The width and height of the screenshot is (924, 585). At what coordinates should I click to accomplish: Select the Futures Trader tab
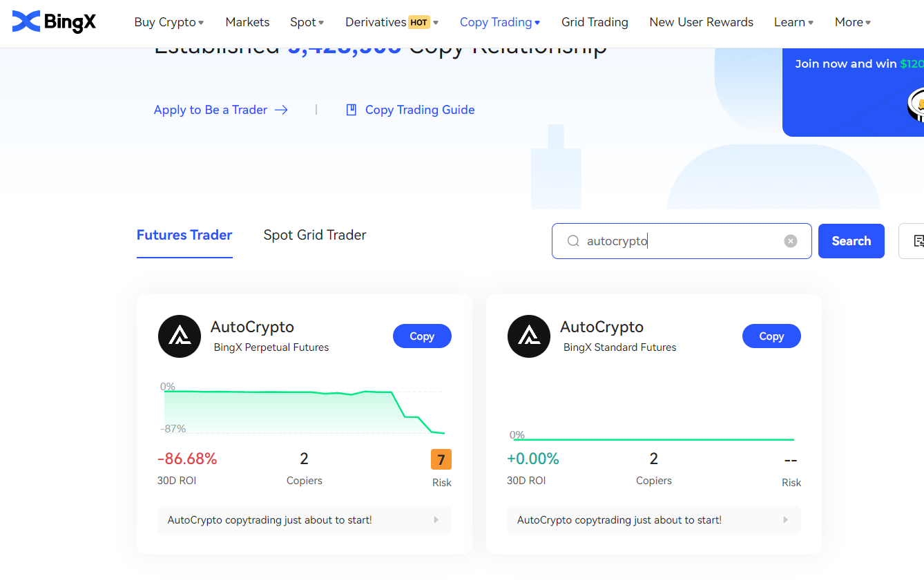184,235
